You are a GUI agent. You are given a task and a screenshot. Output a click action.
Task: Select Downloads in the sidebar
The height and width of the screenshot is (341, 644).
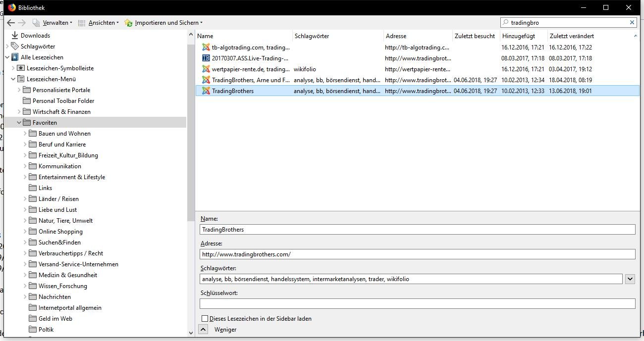[35, 36]
